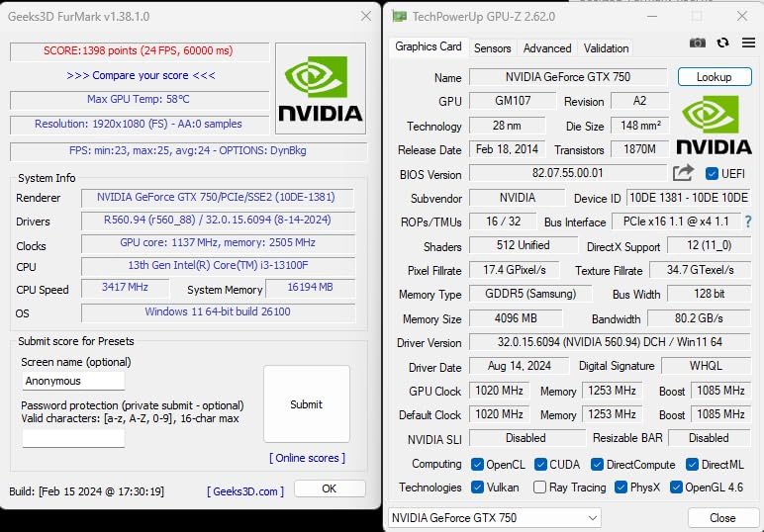Take a screenshot with the camera icon
The width and height of the screenshot is (764, 532).
698,43
